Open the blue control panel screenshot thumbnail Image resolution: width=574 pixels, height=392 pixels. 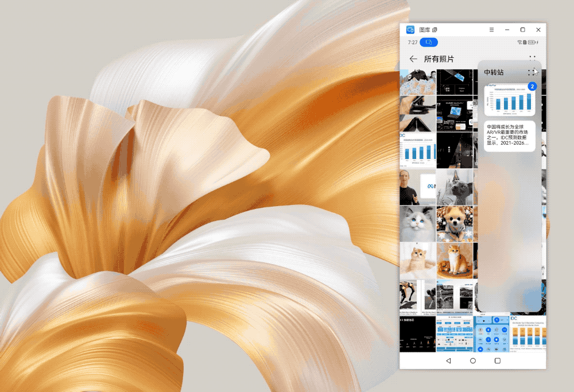[492, 333]
